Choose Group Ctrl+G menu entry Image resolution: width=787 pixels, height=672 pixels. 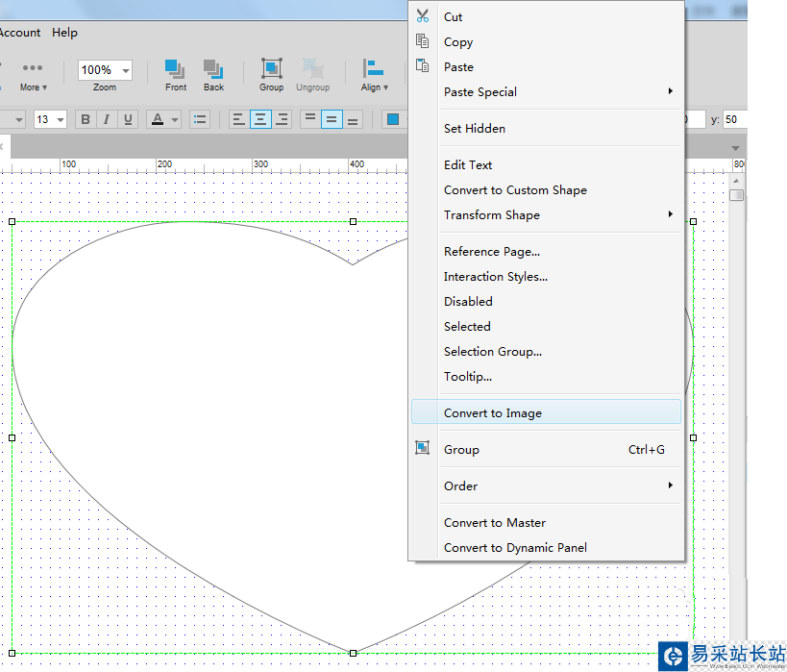pyautogui.click(x=546, y=449)
